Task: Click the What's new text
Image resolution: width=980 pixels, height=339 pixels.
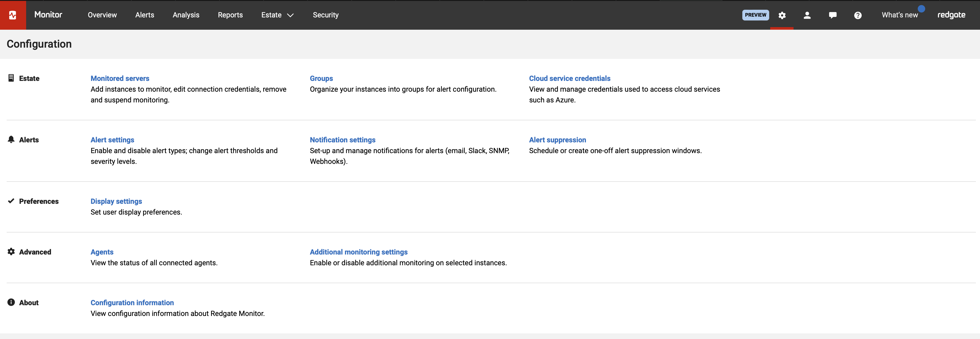Action: click(899, 15)
